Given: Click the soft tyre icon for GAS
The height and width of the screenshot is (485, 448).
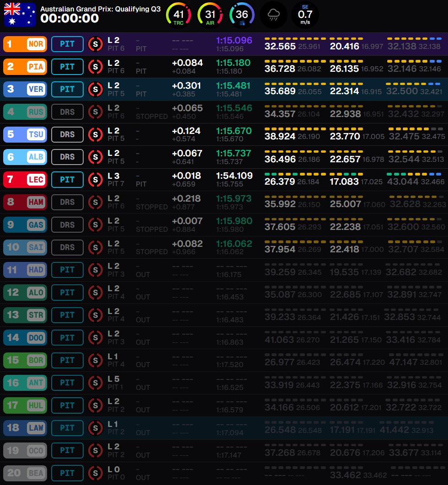Looking at the screenshot, I should 95,225.
